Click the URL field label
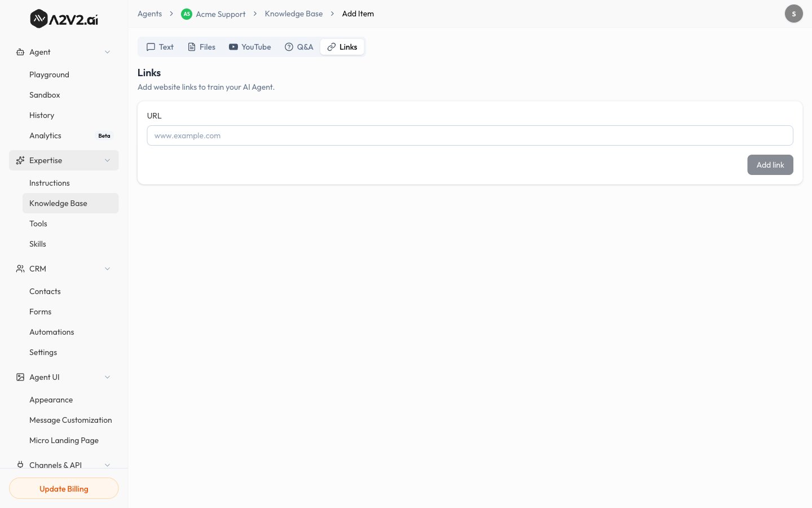This screenshot has height=508, width=812. click(154, 116)
